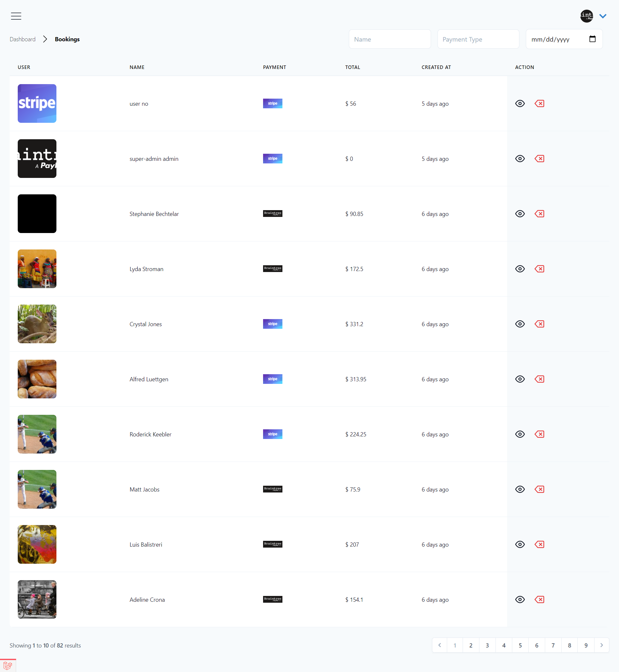The image size is (619, 672).
Task: Click Braintree logo in Matt Jacobs row
Action: [x=272, y=489]
